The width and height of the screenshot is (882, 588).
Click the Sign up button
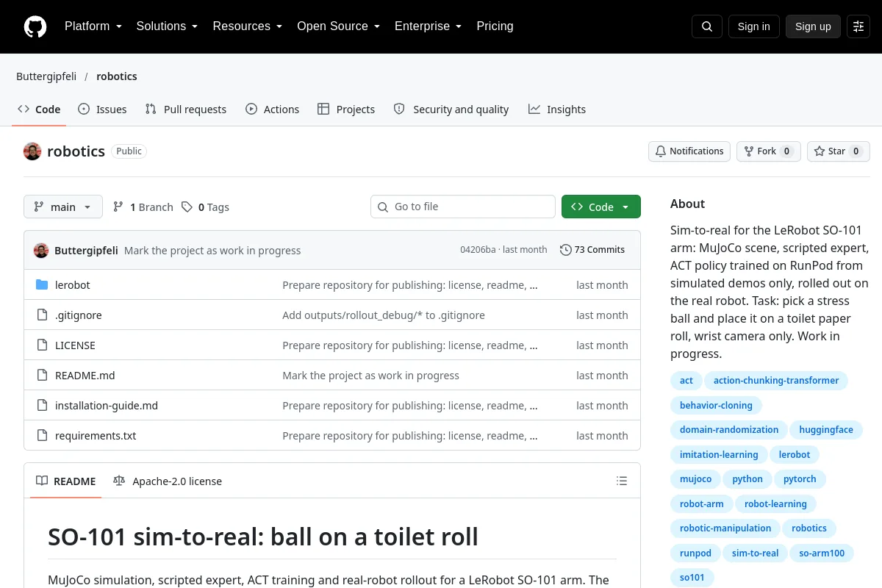click(x=813, y=26)
